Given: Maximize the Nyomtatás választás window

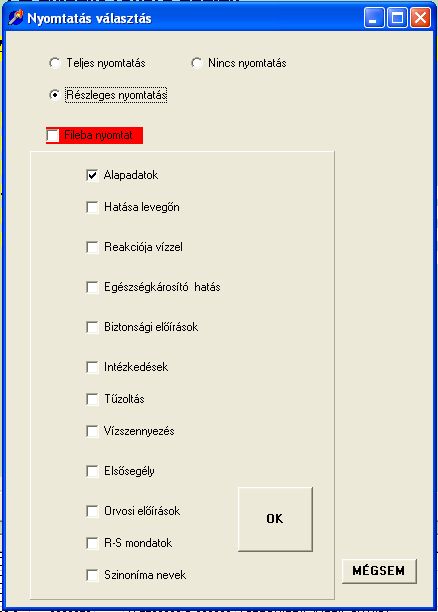Looking at the screenshot, I should 397,18.
